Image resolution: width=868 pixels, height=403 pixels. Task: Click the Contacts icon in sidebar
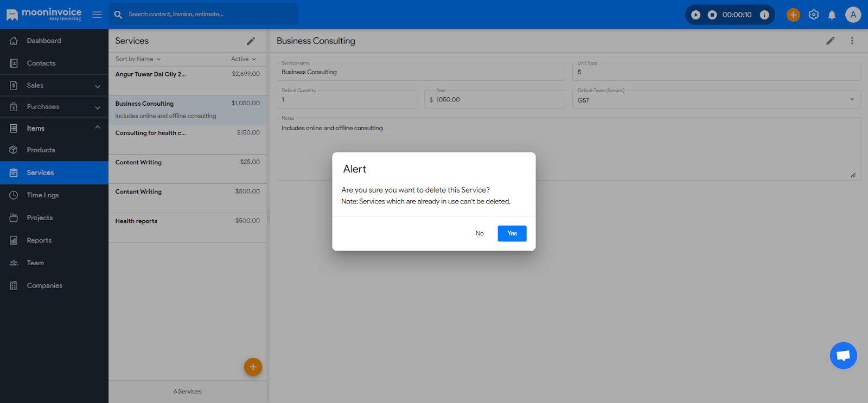tap(14, 63)
